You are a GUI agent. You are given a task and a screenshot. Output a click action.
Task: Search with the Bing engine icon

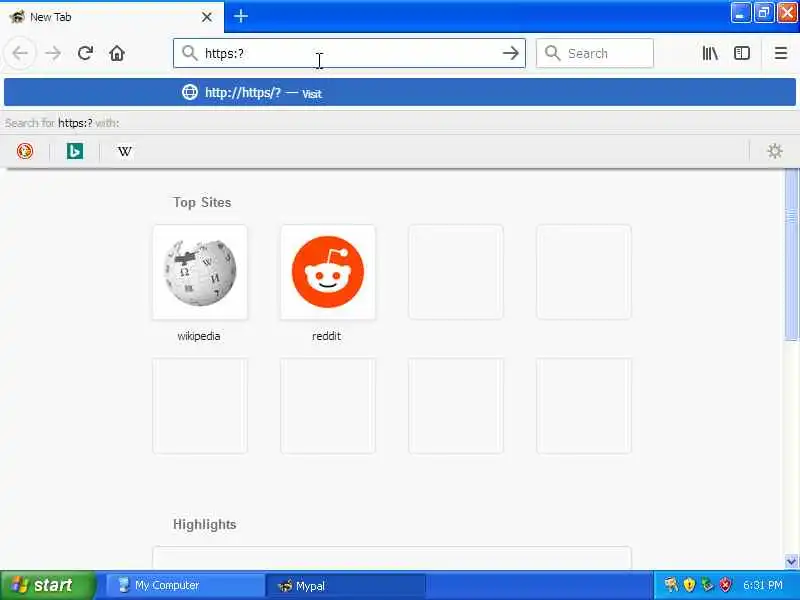[x=75, y=151]
